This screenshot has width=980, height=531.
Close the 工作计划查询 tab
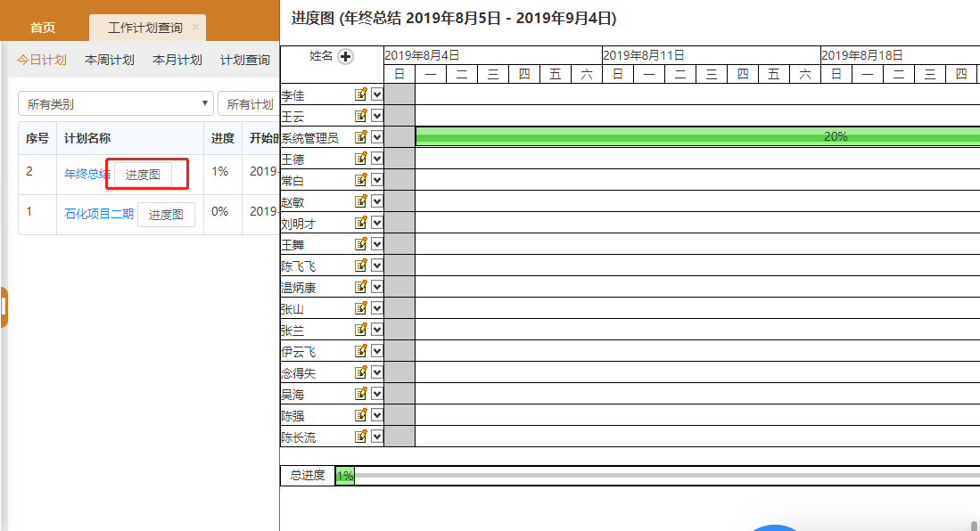click(195, 28)
